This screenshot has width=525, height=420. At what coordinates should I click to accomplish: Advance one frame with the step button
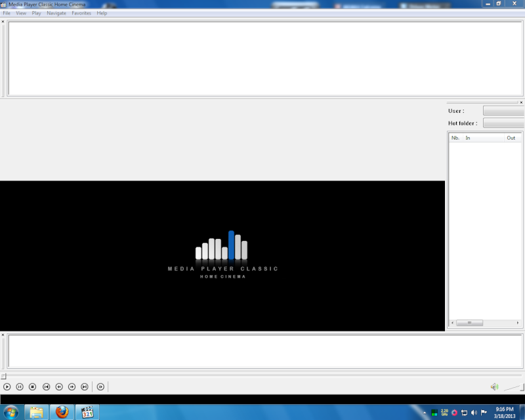(x=100, y=387)
